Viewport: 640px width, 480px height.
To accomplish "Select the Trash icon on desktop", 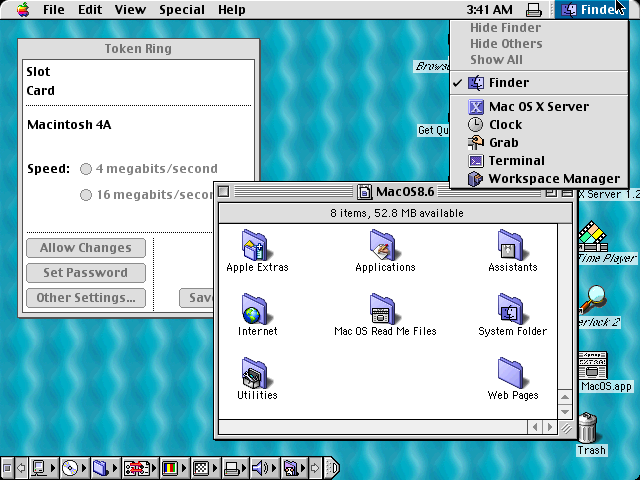I will [591, 428].
